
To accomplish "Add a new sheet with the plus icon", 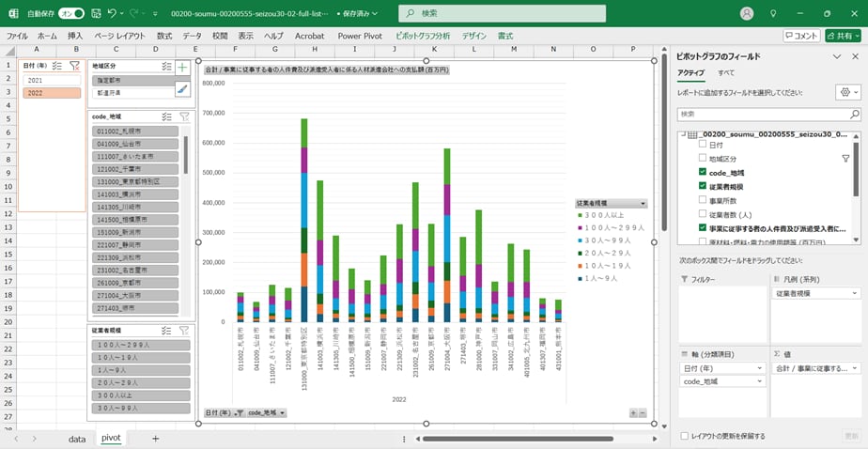I will (x=156, y=438).
